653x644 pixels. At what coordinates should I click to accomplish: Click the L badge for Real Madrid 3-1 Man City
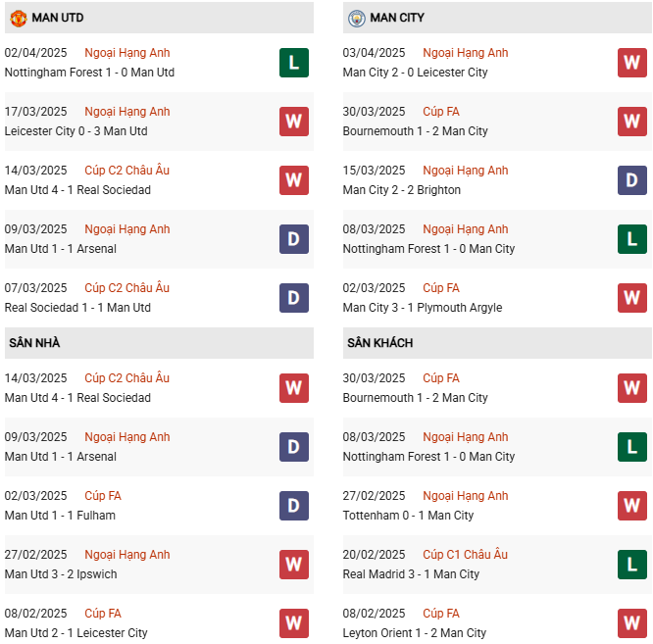point(631,565)
